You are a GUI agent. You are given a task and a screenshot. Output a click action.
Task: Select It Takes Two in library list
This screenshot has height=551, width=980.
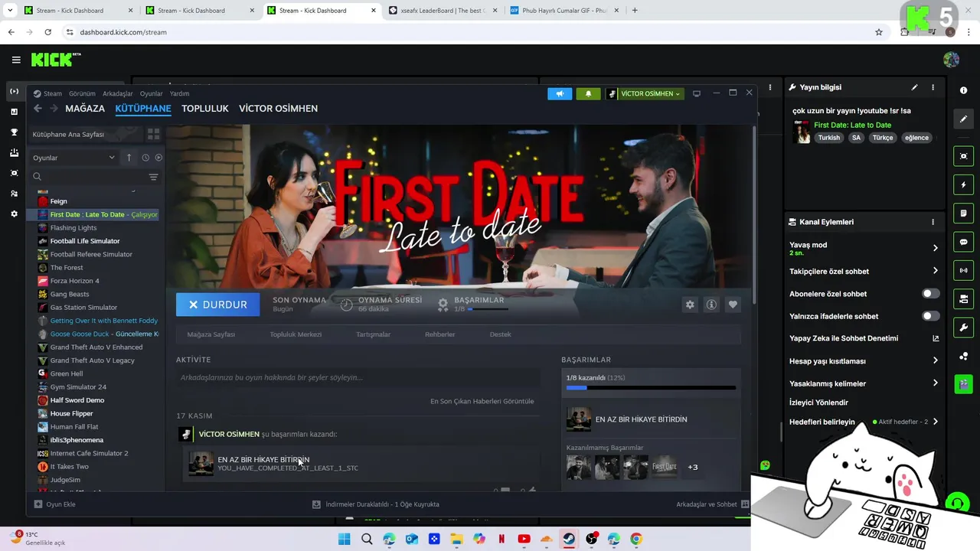(x=69, y=467)
